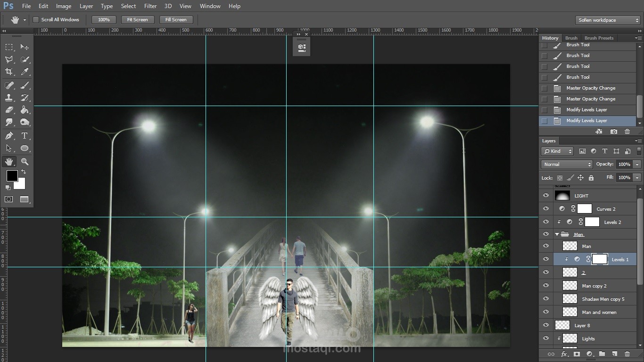Select the Eyedropper tool
Viewport: 644px width, 362px height.
[25, 72]
